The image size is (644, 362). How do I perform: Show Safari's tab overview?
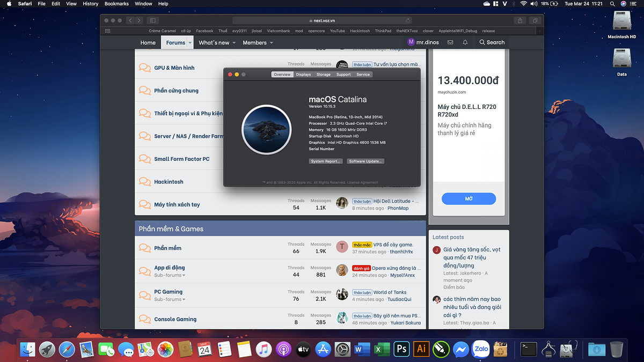click(535, 20)
